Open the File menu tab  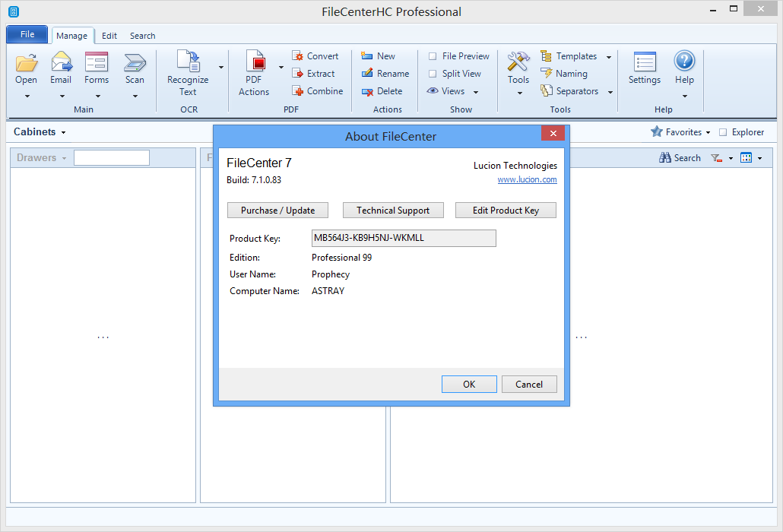point(27,34)
